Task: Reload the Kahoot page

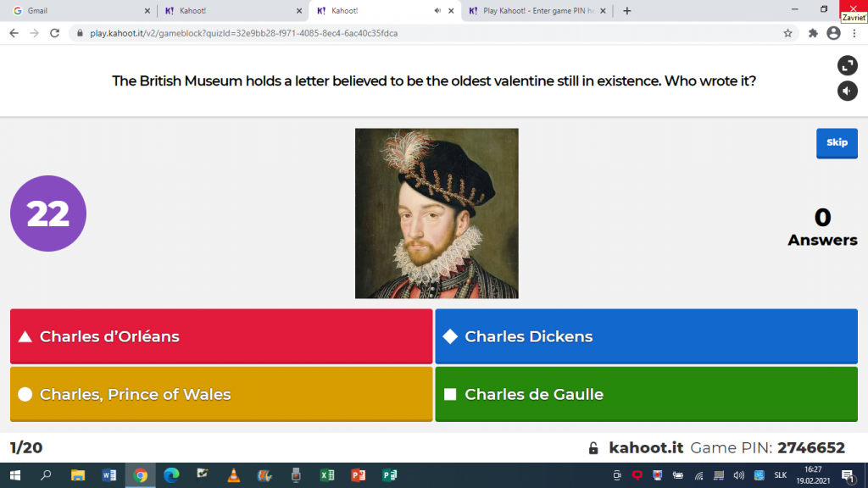Action: click(x=54, y=33)
